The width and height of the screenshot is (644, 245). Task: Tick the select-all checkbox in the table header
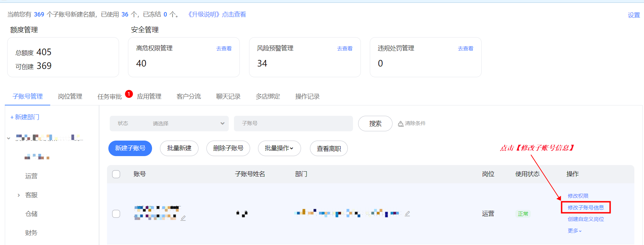[116, 174]
